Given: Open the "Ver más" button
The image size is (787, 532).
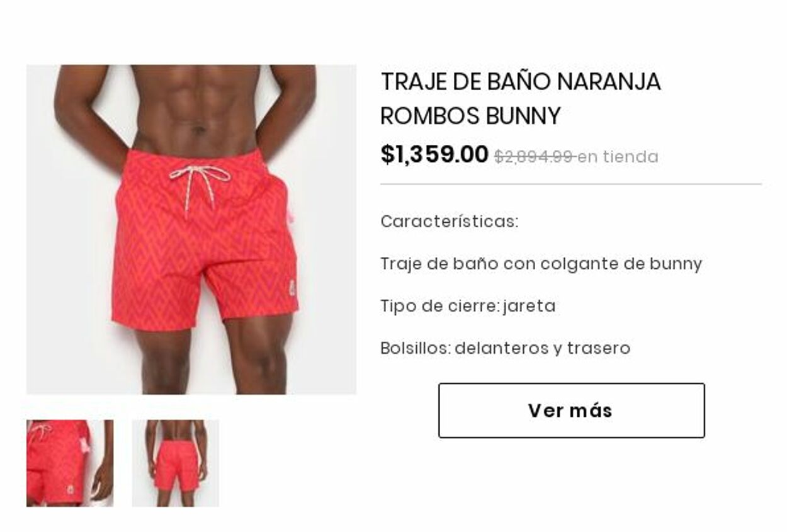Looking at the screenshot, I should point(571,410).
